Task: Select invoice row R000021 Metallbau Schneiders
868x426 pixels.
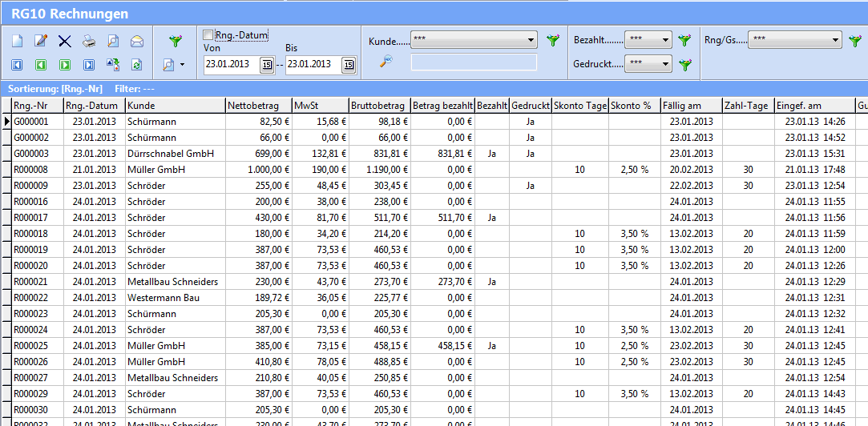Action: coord(172,282)
